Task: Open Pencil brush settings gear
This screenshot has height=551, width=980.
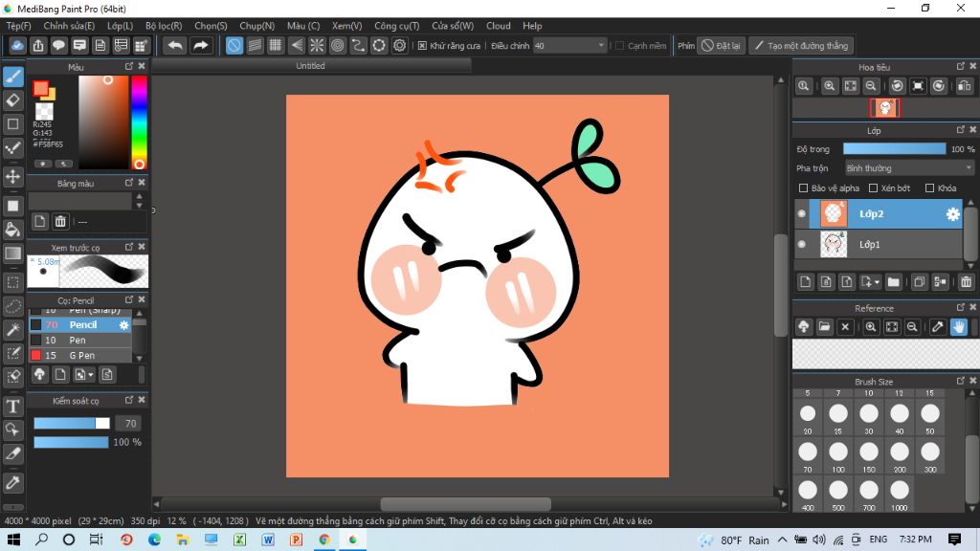Action: tap(123, 325)
